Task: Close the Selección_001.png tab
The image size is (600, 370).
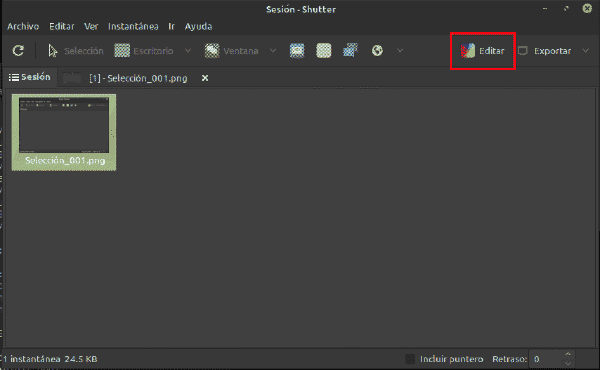Action: click(x=205, y=78)
